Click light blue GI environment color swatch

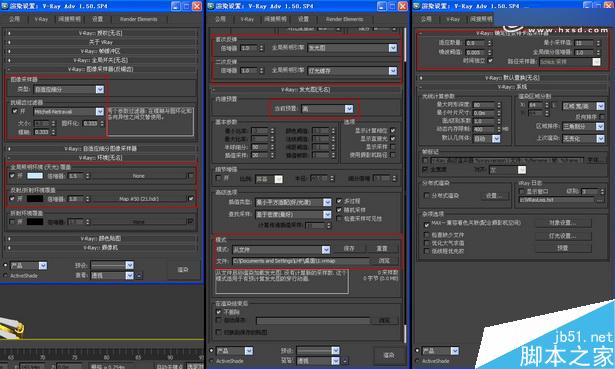click(x=35, y=176)
